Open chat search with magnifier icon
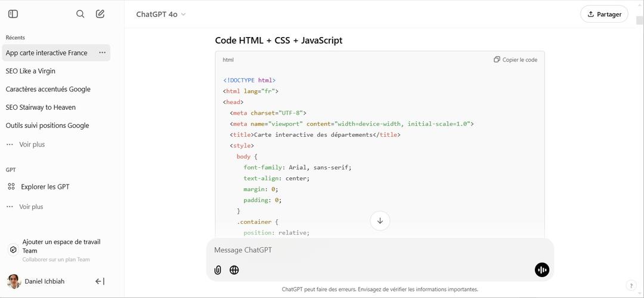Viewport: 644px width, 298px height. [80, 14]
